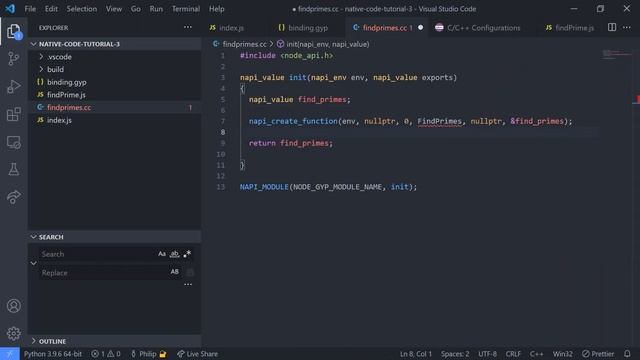Select Win32 C++ configuration in status bar
This screenshot has height=360, width=640.
(x=562, y=354)
